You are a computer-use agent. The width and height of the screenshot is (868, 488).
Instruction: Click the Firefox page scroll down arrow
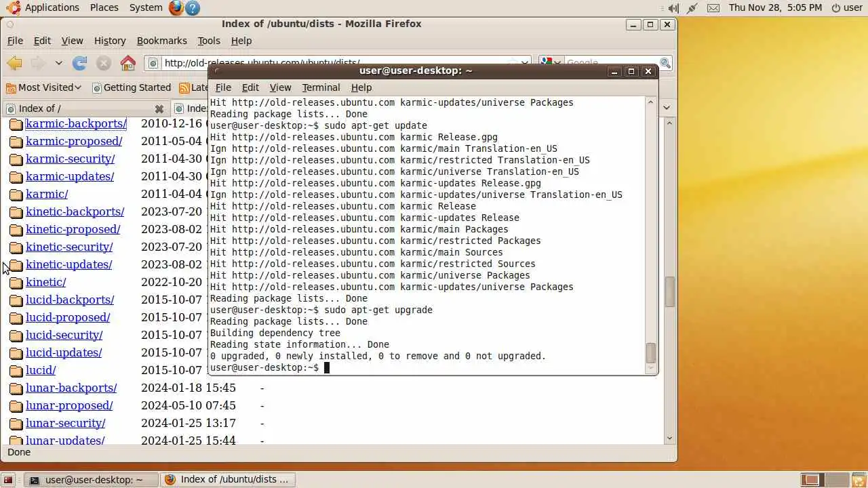click(x=670, y=439)
